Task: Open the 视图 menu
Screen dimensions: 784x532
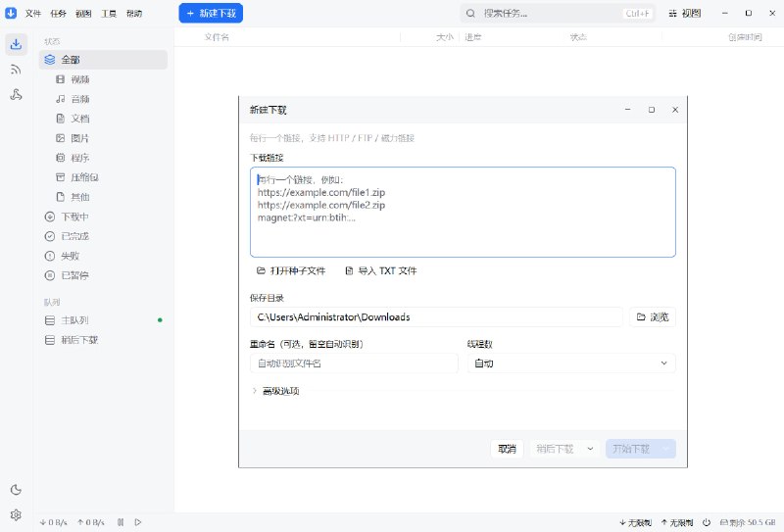Action: click(83, 14)
